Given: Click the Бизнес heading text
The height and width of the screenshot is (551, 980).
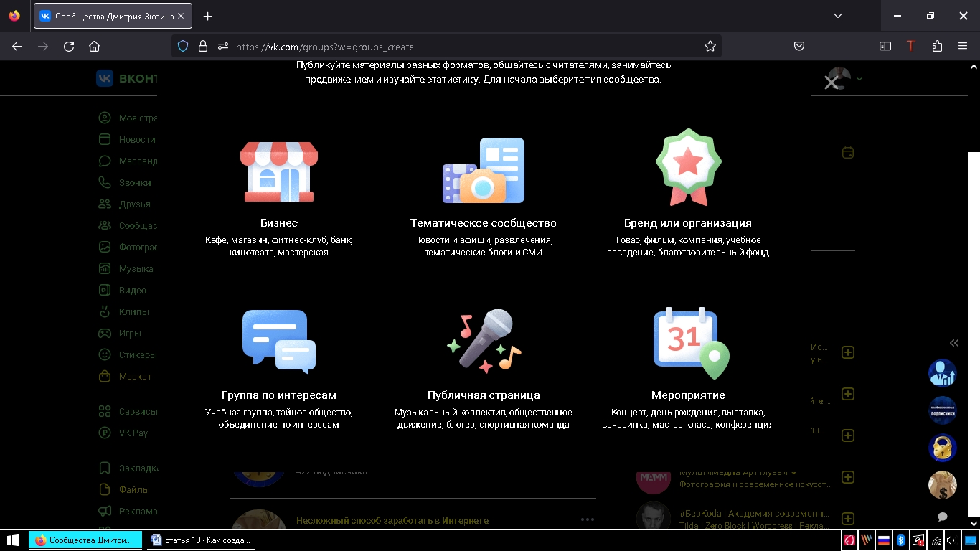Looking at the screenshot, I should pos(279,223).
